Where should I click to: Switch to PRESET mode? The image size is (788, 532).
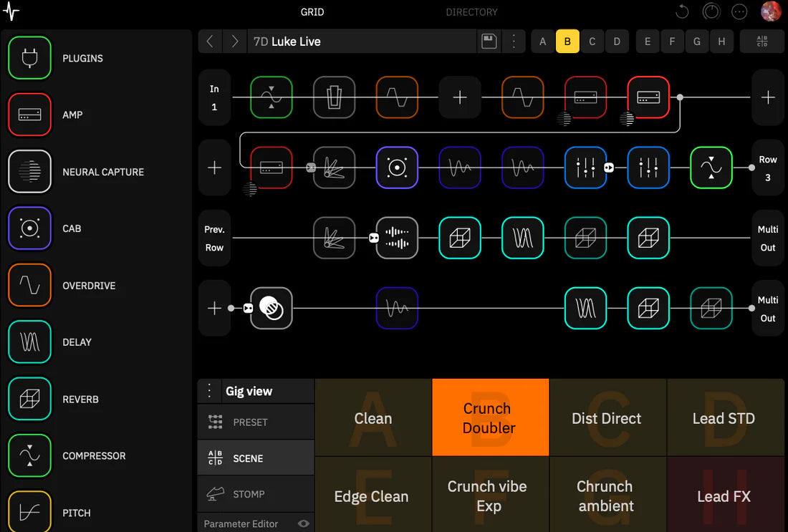pyautogui.click(x=256, y=422)
